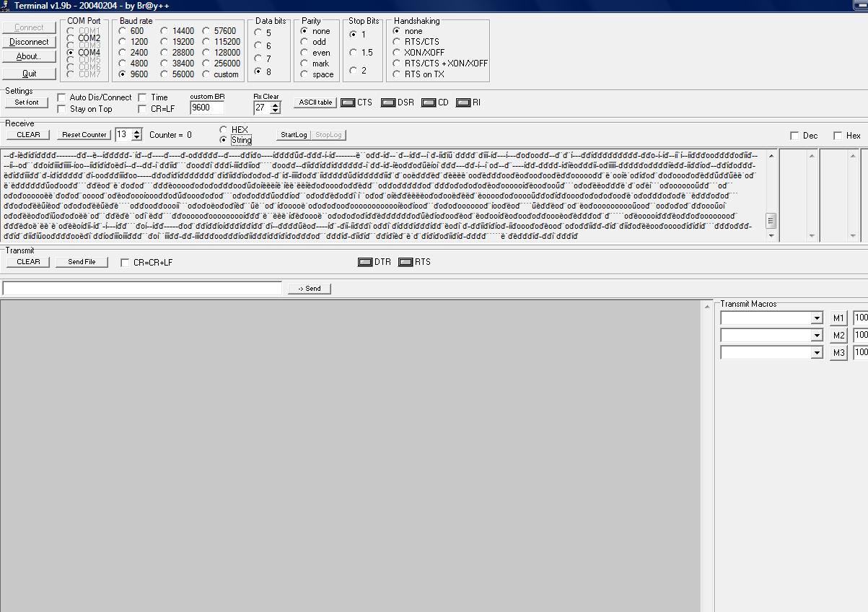This screenshot has width=868, height=612.
Task: Set parity to space
Action: point(304,74)
